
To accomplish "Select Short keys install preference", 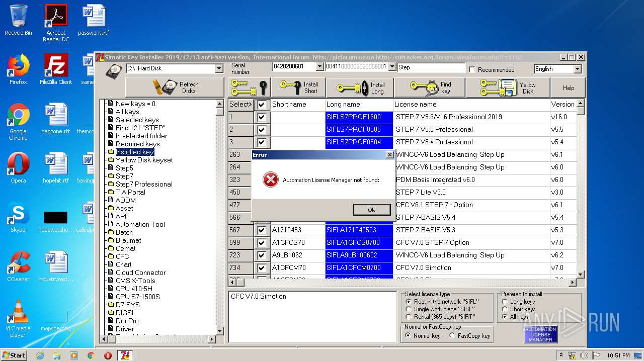I will coord(505,309).
